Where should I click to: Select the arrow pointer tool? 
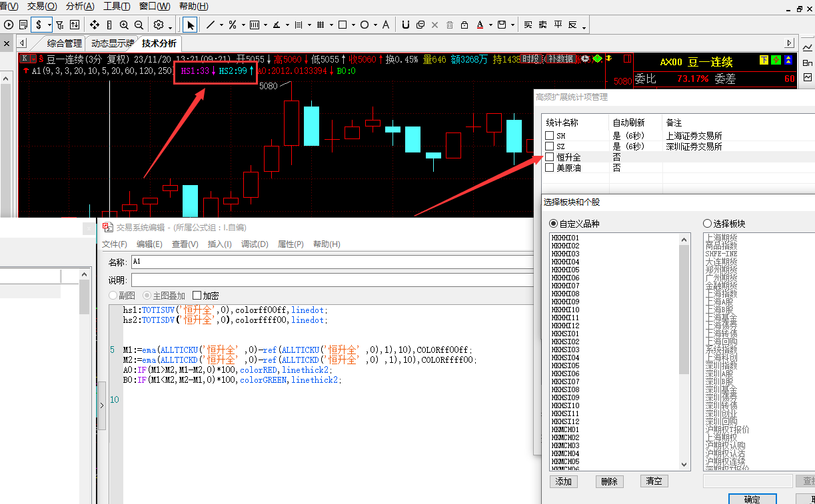(x=191, y=25)
